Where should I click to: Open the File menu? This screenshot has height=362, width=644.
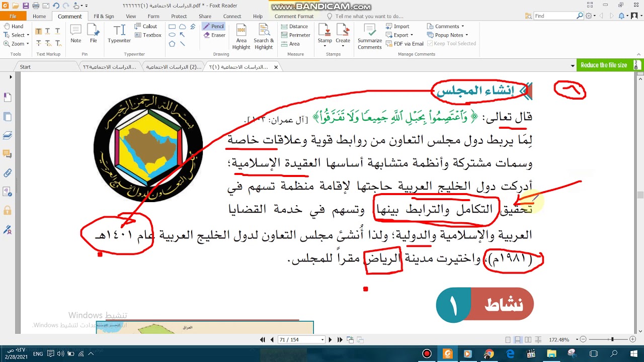(x=13, y=16)
